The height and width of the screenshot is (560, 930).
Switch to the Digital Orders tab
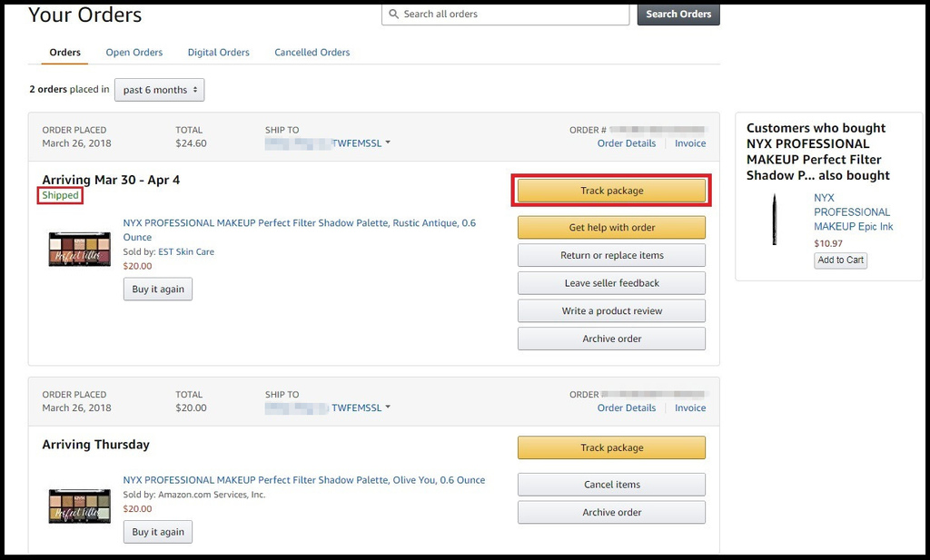(218, 53)
